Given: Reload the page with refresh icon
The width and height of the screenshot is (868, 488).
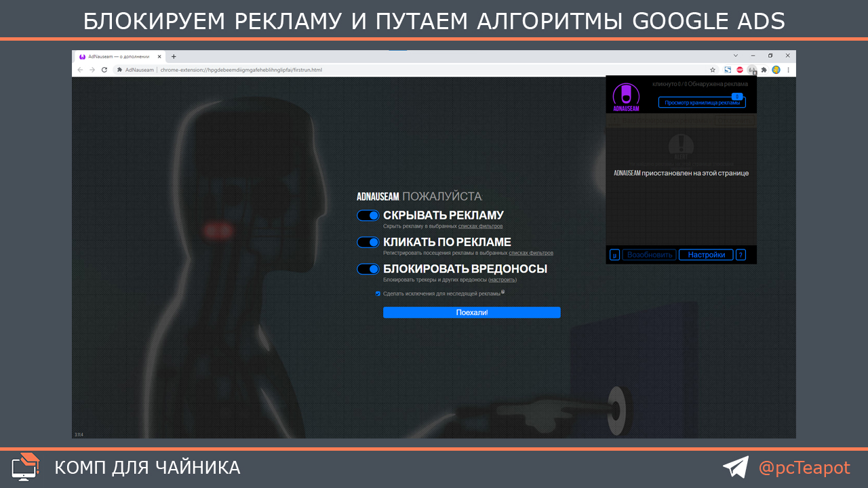Looking at the screenshot, I should (x=104, y=70).
